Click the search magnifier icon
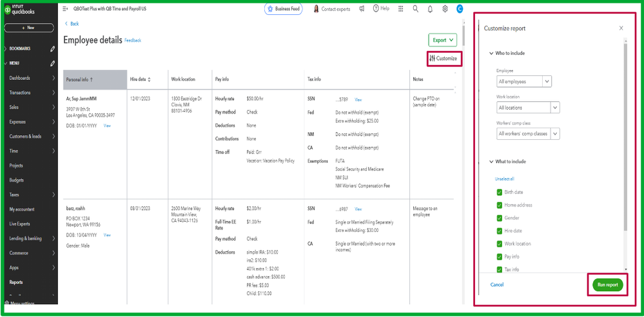The height and width of the screenshot is (317, 644). click(416, 8)
